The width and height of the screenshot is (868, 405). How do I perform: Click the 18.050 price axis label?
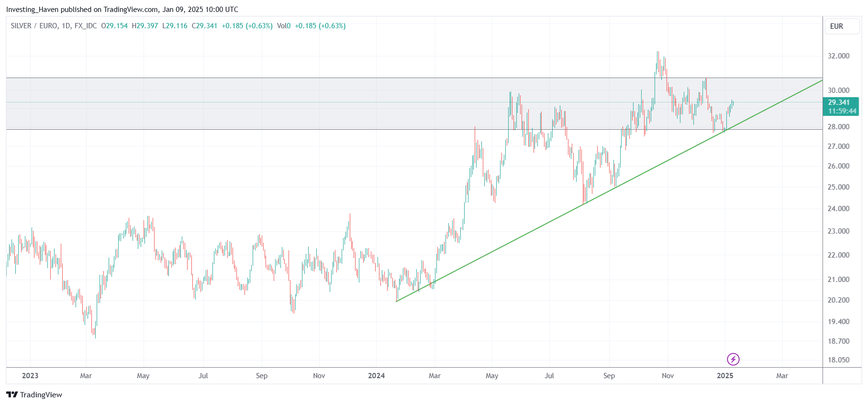pos(839,360)
